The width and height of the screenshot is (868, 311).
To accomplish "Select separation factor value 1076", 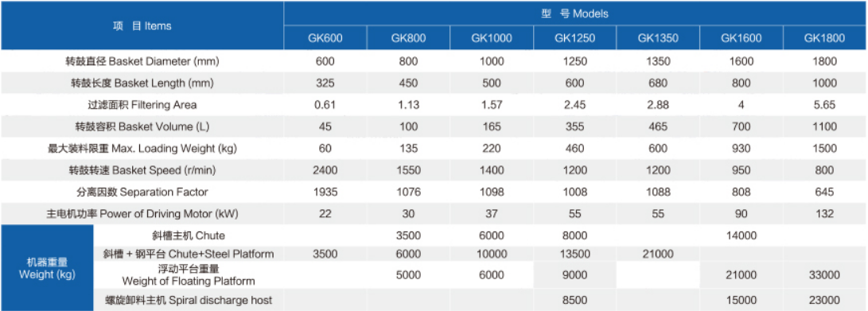I will [408, 192].
